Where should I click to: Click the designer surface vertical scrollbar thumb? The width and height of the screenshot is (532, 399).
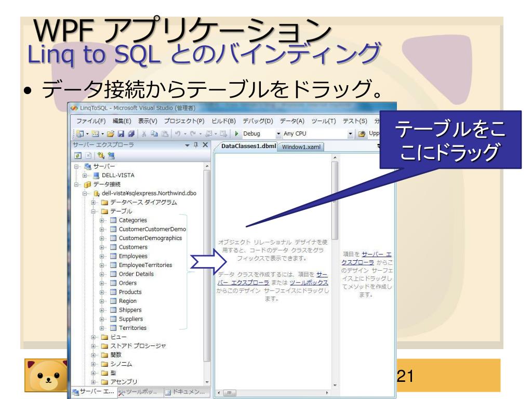(335, 200)
